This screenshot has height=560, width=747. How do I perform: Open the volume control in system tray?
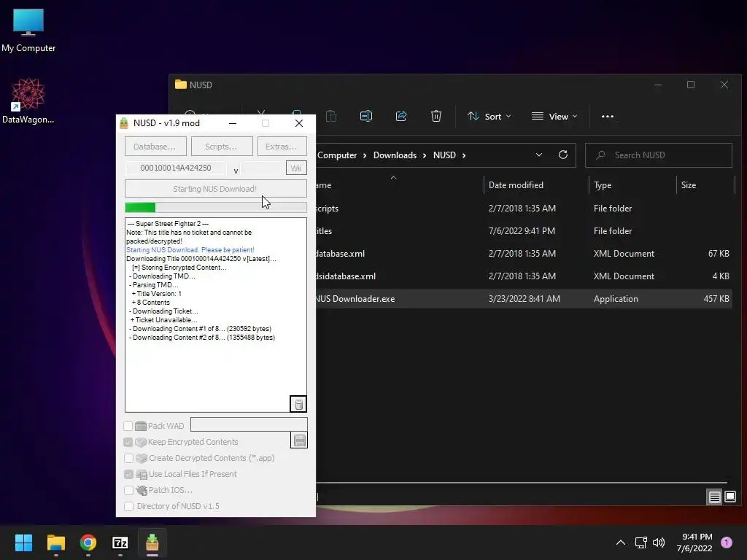[x=659, y=542]
